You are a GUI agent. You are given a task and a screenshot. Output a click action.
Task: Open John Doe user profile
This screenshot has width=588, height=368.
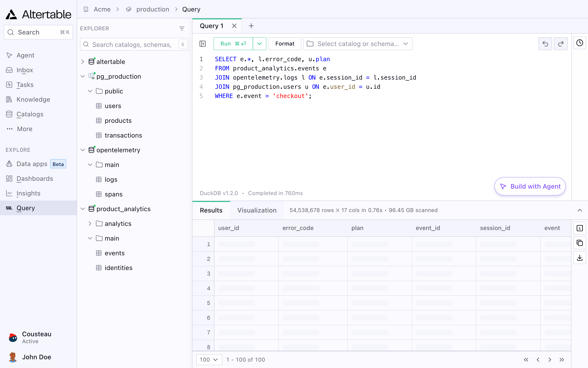[x=38, y=357]
